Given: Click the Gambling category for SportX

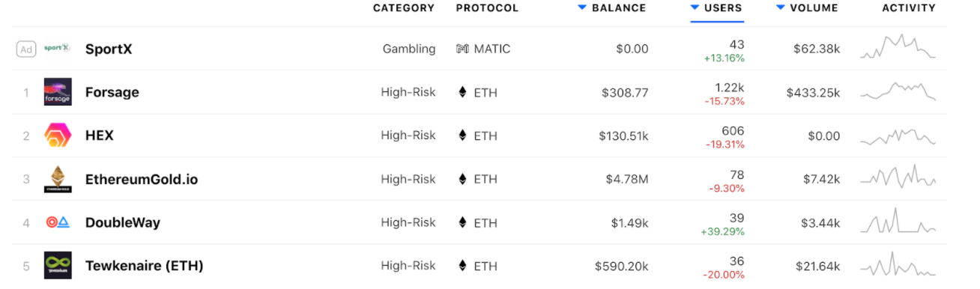Looking at the screenshot, I should pos(409,49).
